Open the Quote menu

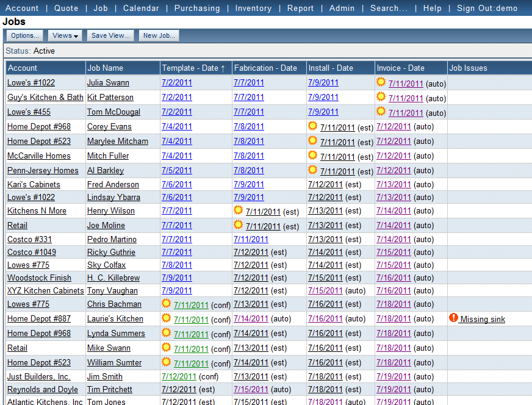tap(66, 8)
